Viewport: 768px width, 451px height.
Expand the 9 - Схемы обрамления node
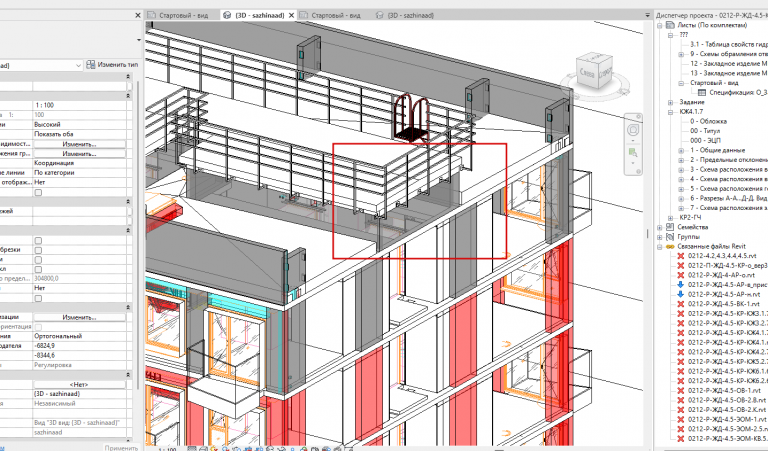click(x=681, y=54)
